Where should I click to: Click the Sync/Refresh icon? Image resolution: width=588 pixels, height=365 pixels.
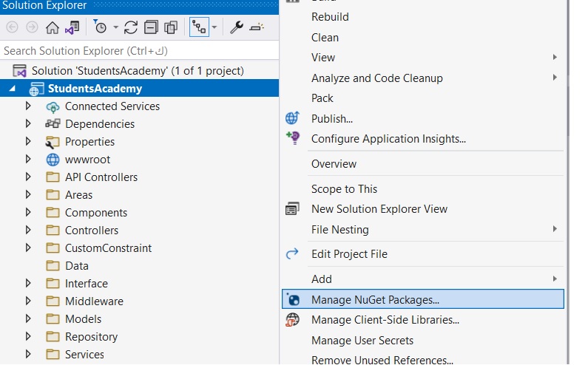[x=130, y=27]
